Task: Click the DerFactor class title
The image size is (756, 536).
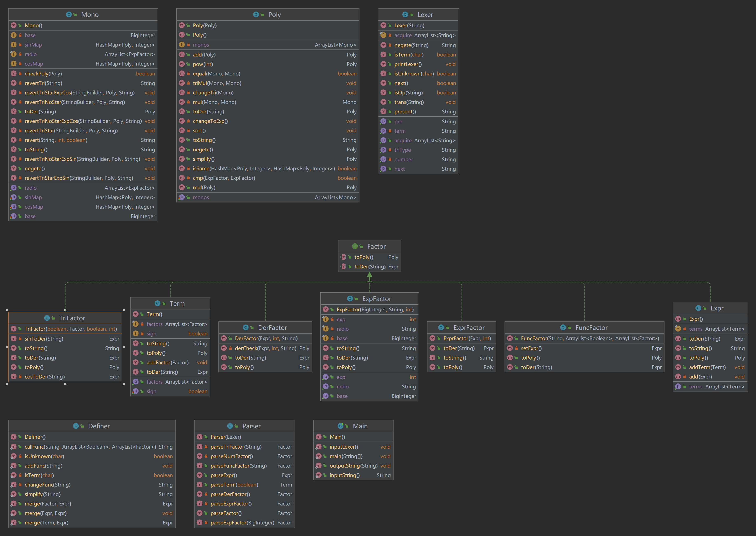Action: [272, 327]
